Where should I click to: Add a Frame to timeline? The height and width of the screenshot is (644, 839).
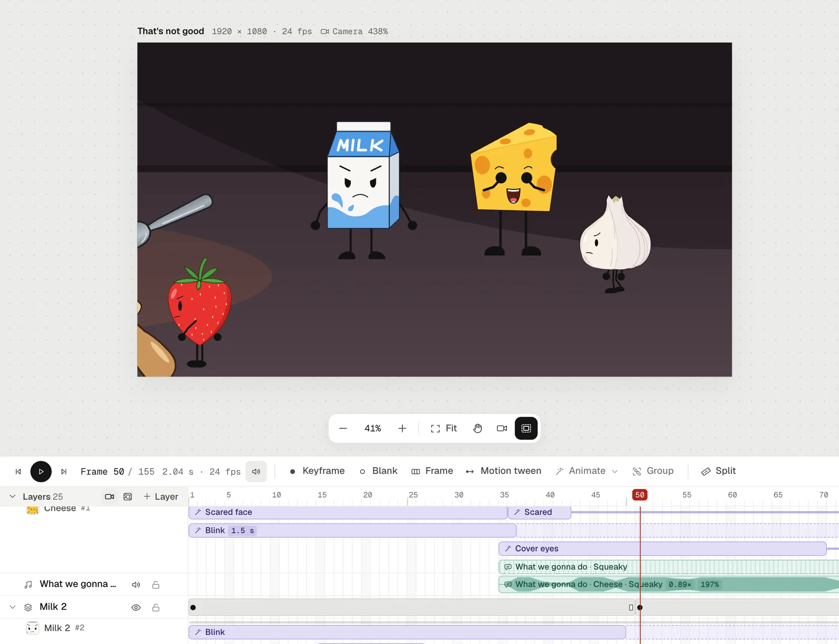[x=432, y=471]
